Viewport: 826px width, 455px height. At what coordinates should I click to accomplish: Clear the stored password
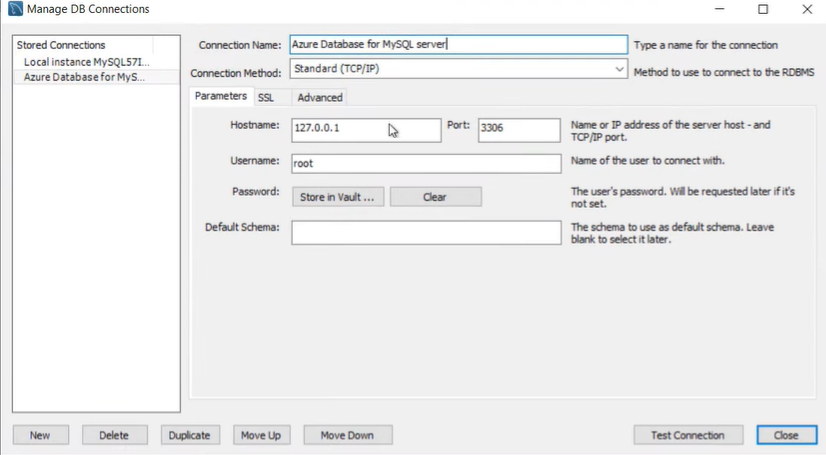(x=435, y=197)
